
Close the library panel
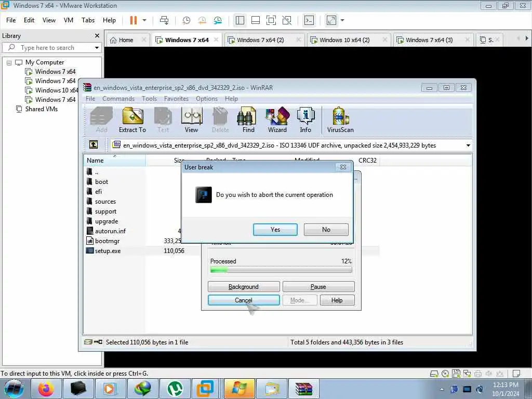(97, 36)
